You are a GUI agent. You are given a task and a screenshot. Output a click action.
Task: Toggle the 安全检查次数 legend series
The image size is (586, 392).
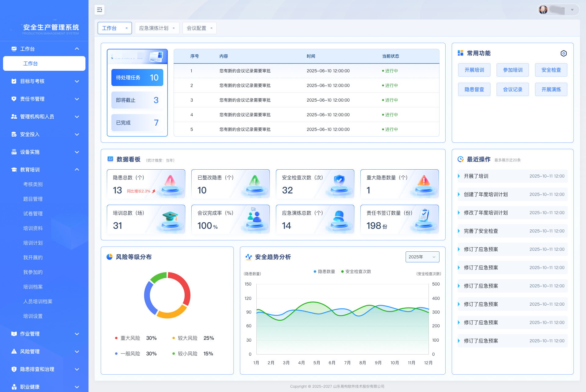[356, 272]
